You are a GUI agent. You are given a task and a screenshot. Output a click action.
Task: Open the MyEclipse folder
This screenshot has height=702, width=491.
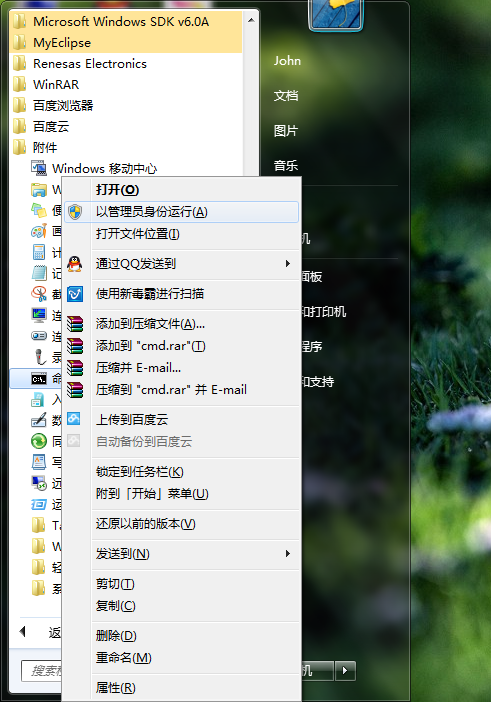[x=126, y=43]
